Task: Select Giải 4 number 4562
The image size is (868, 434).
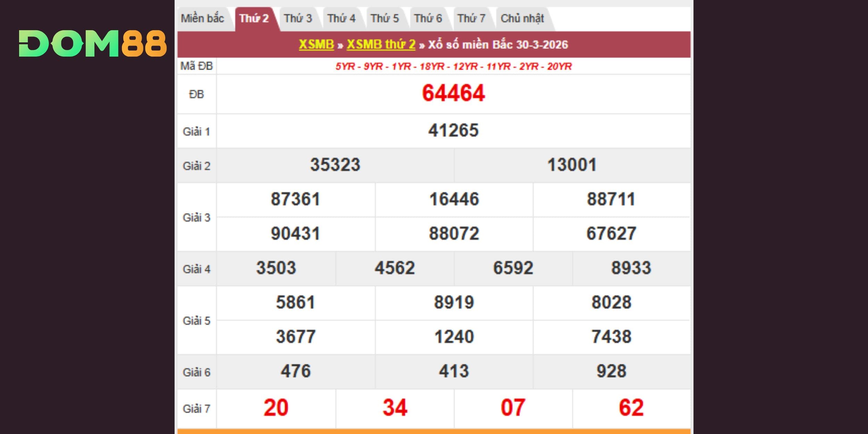Action: coord(395,268)
